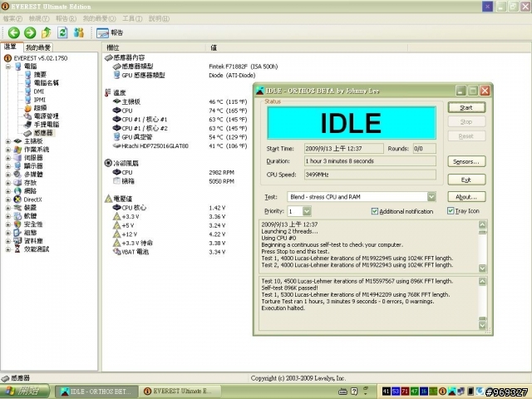Switch to the 我的最愛 favorites tab in sidebar

(38, 47)
